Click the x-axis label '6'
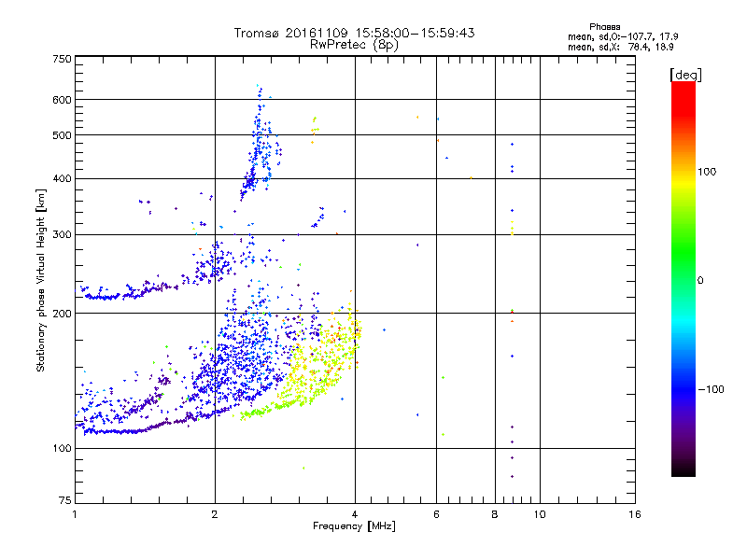Image resolution: width=747 pixels, height=560 pixels. pos(436,514)
